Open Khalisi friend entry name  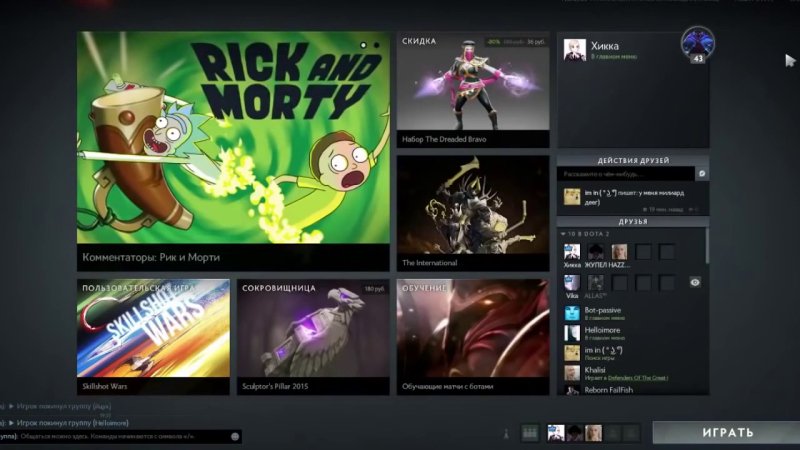tap(595, 370)
